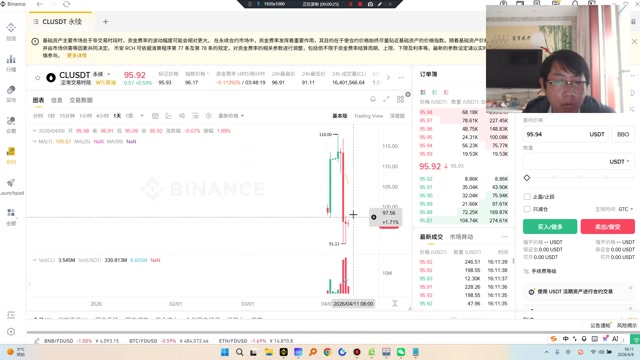Open the three-dot menu beside ticker stats
The image size is (640, 360).
coord(401,78)
